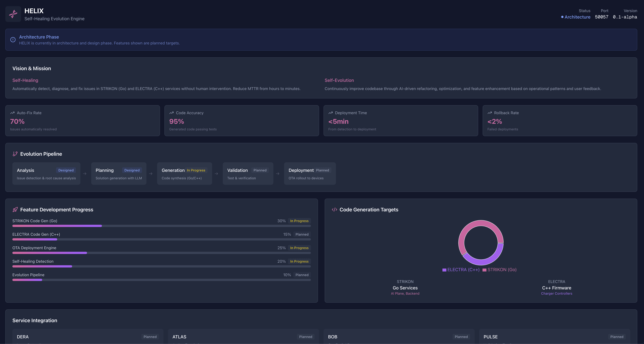
Task: Click the Feature Development rocket icon
Action: (x=15, y=210)
